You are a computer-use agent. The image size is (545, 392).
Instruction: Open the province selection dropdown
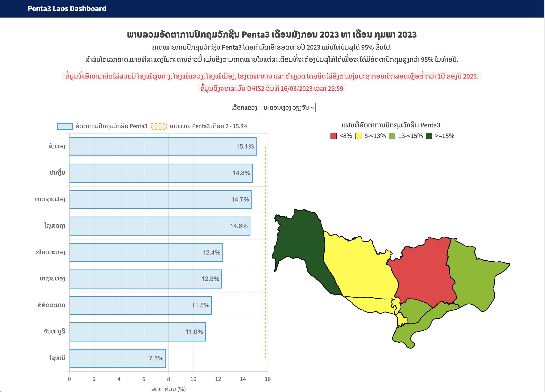[288, 108]
